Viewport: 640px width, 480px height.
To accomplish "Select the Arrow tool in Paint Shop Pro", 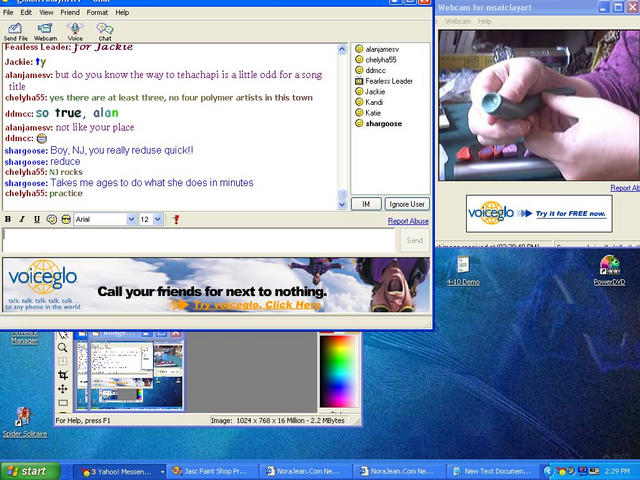I will 62,336.
